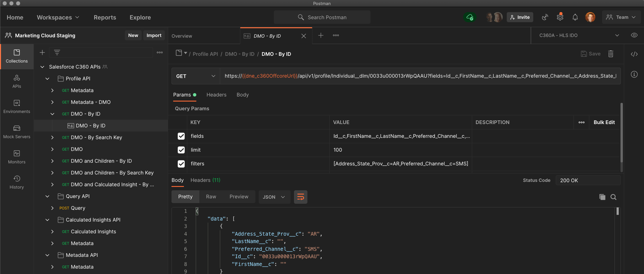644x274 pixels.
Task: Click the Save button
Action: pos(591,54)
